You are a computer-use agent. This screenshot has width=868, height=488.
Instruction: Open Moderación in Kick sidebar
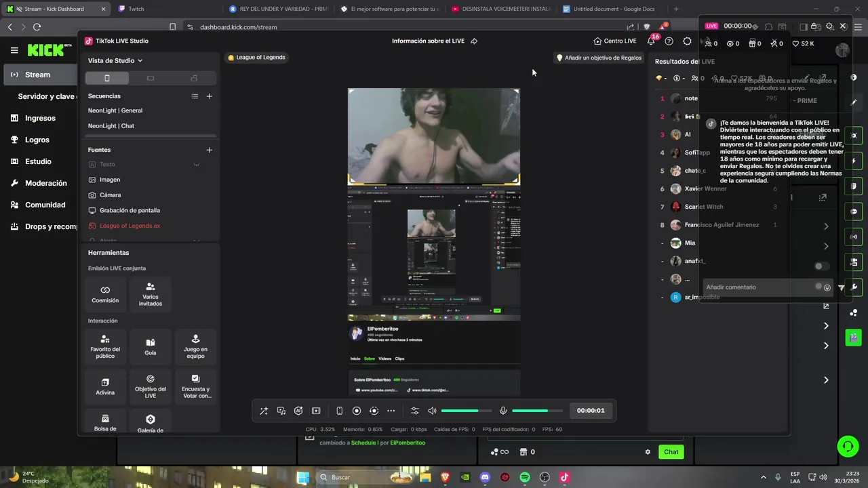pos(39,183)
